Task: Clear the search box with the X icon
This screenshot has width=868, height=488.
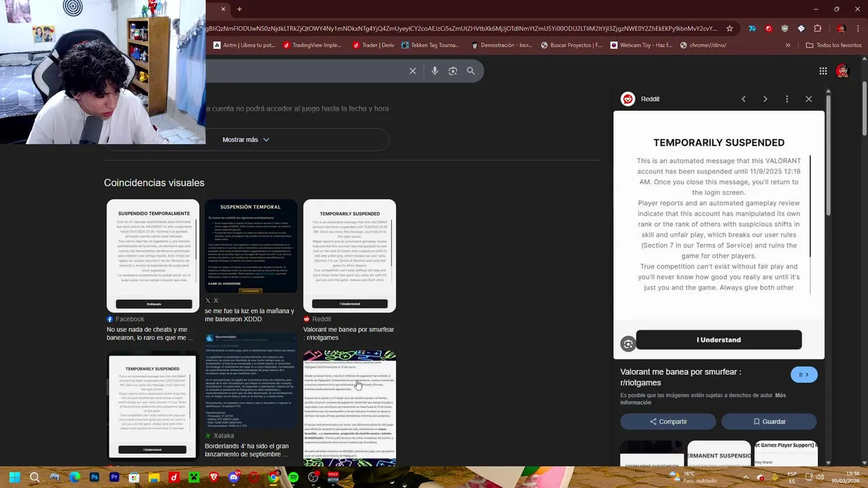Action: tap(412, 70)
